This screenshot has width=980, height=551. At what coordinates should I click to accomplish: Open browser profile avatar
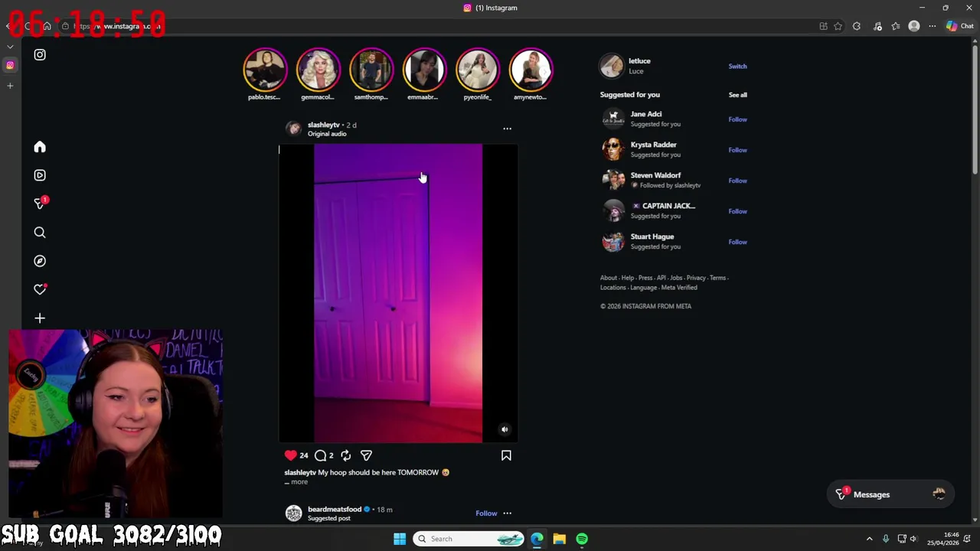[x=913, y=26]
